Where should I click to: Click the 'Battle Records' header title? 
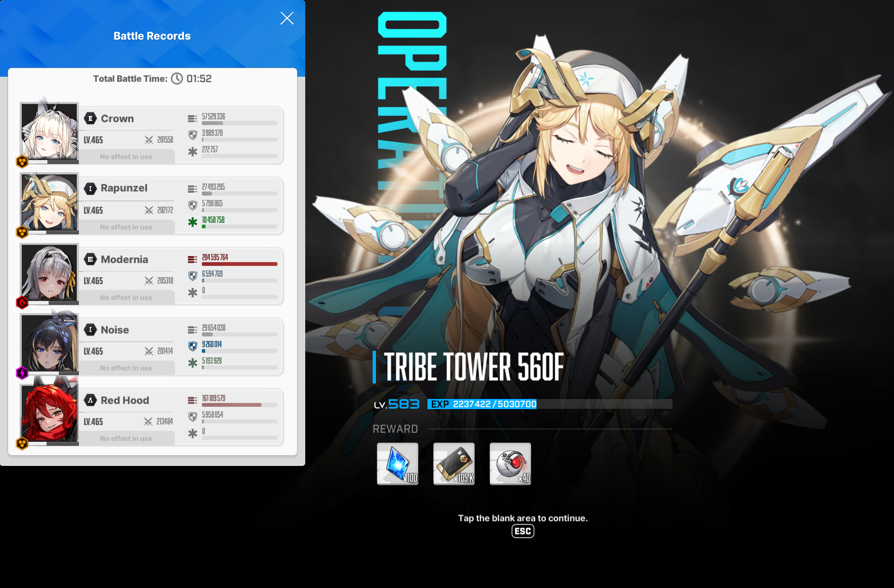(x=152, y=36)
